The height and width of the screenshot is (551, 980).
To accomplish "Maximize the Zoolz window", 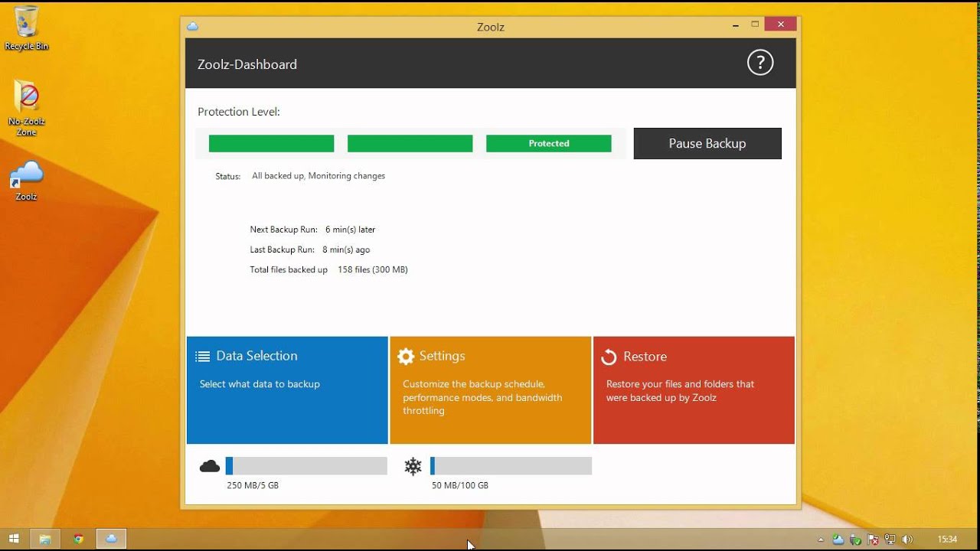I will [755, 24].
